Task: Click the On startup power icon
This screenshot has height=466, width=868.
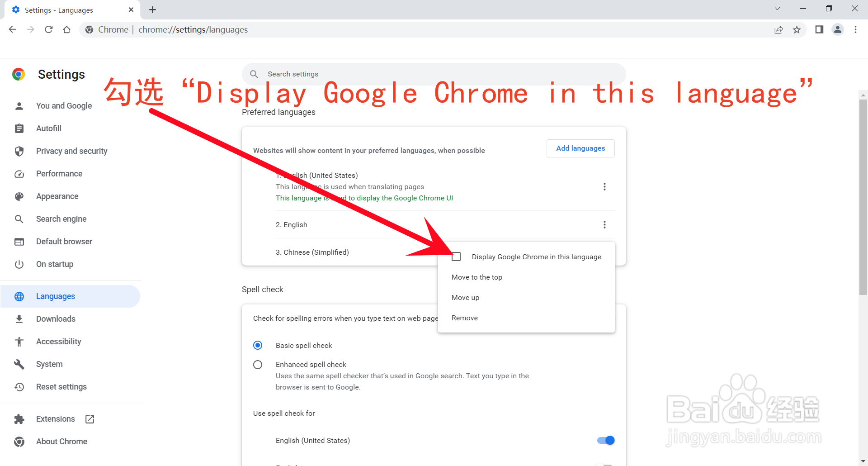Action: click(x=19, y=264)
